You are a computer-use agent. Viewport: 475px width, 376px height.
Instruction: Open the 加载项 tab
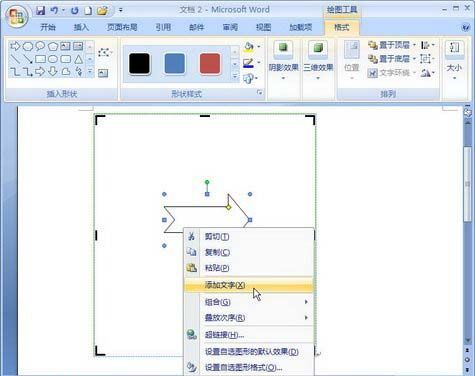[301, 27]
